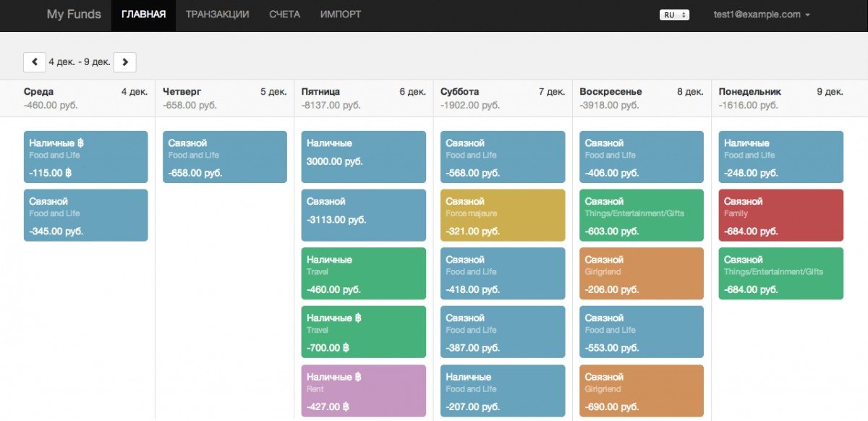
Task: Open Travel -460.00 руб. transaction
Action: tap(364, 274)
